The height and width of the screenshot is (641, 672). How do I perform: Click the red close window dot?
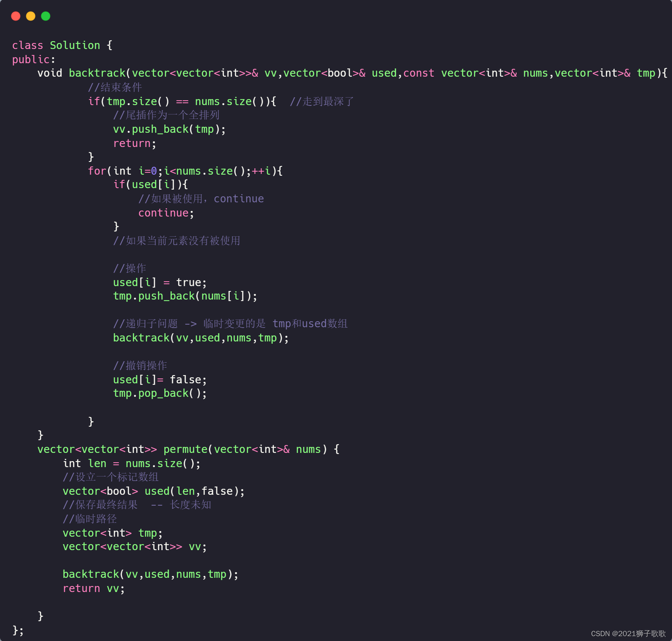click(16, 16)
